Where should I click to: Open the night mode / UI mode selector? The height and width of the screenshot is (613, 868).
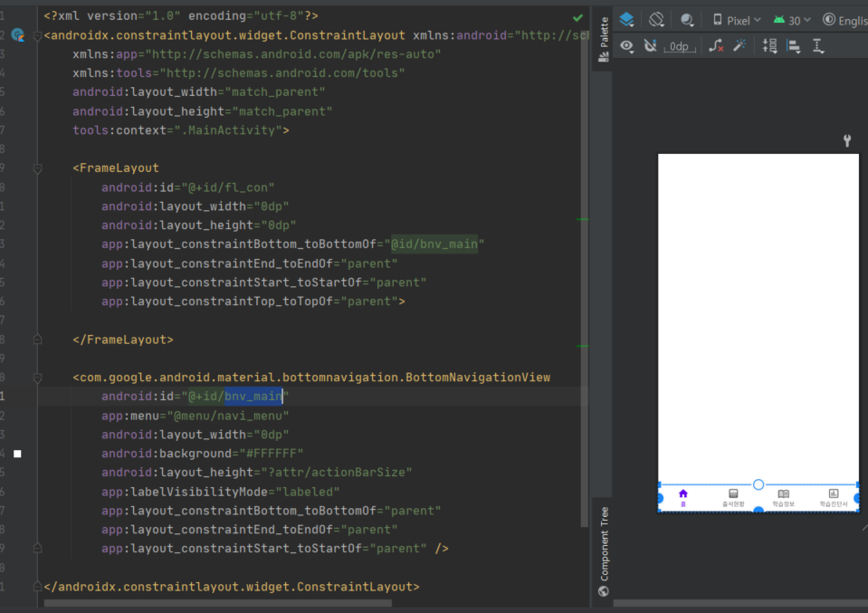(x=687, y=21)
